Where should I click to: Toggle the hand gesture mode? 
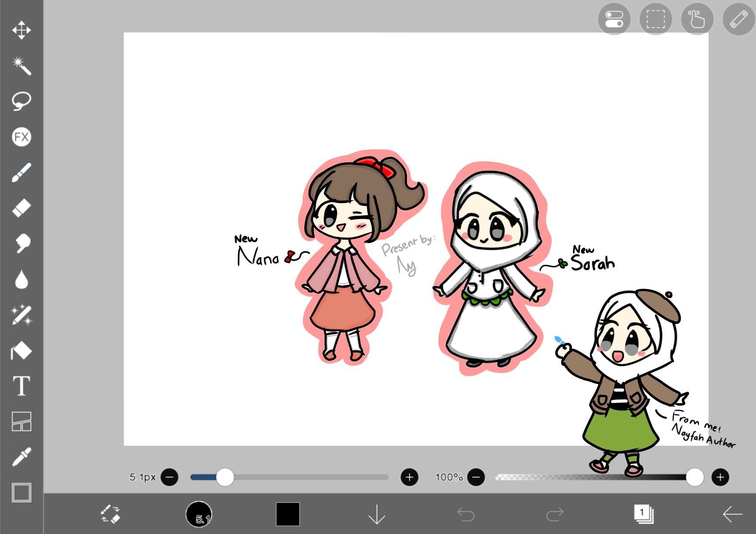696,19
